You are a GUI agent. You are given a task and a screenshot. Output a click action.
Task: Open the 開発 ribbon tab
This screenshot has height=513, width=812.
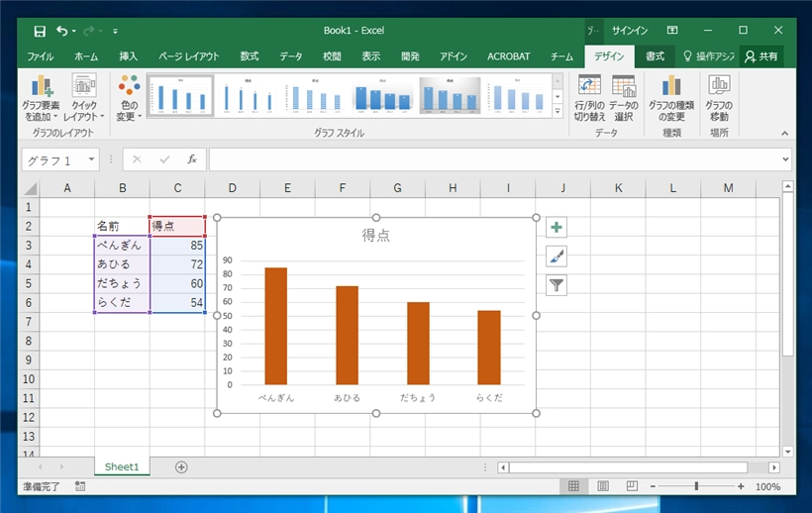click(x=410, y=56)
